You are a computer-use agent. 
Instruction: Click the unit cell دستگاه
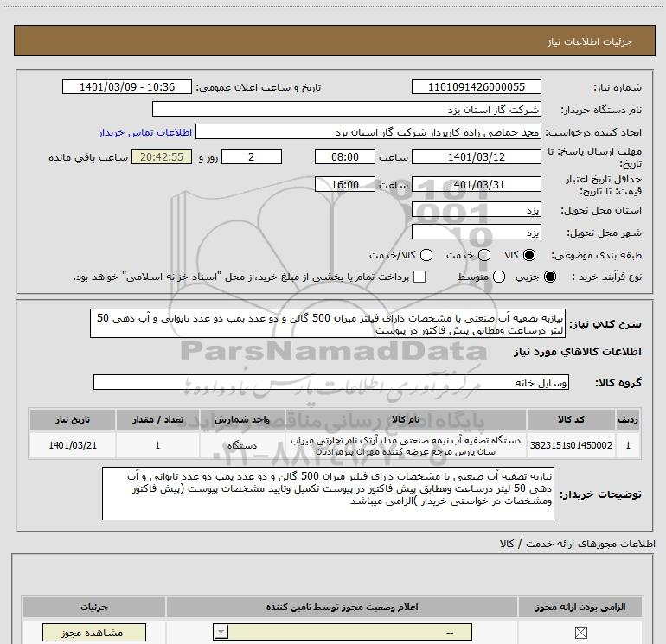(242, 445)
